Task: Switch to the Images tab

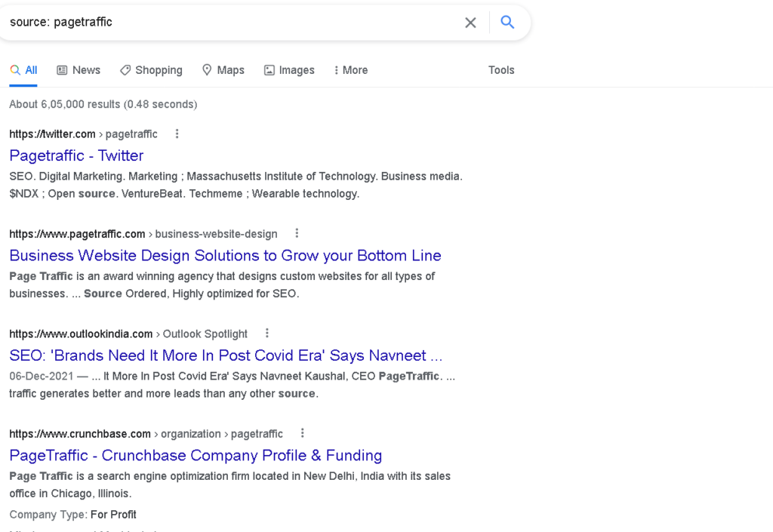Action: click(295, 69)
